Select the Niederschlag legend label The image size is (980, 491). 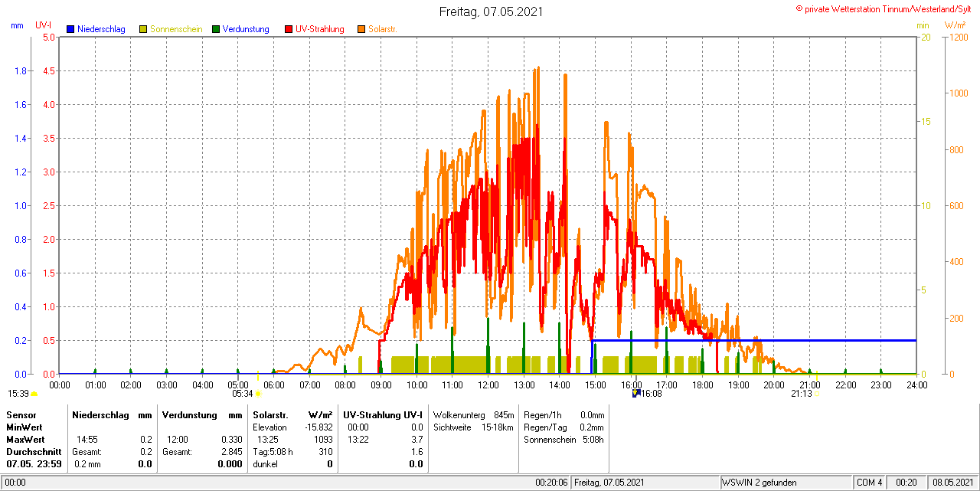(101, 29)
